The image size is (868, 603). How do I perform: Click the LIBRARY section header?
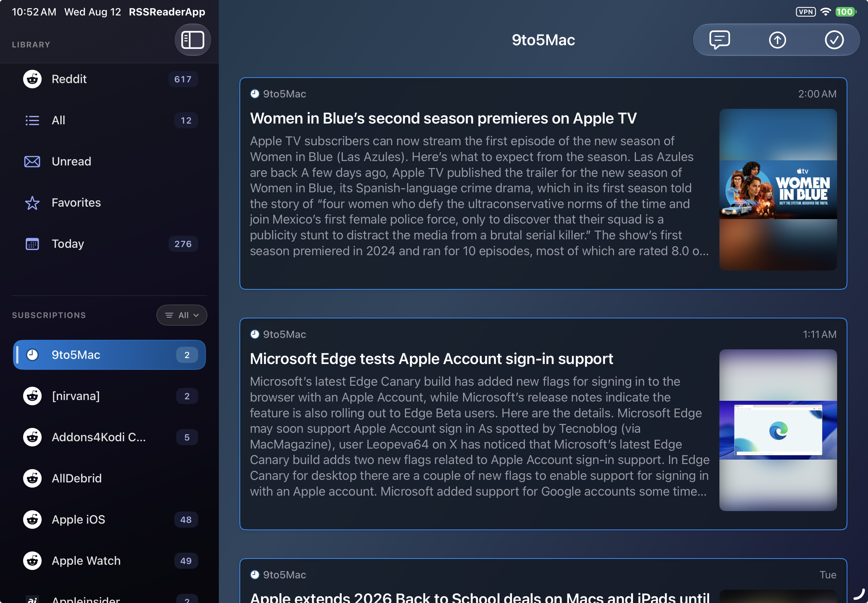coord(31,44)
